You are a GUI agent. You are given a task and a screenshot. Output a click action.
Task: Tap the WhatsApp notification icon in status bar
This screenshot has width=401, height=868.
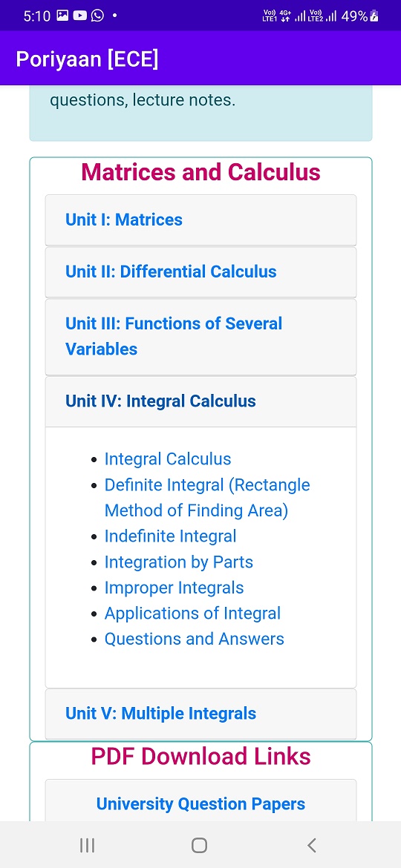pyautogui.click(x=97, y=16)
